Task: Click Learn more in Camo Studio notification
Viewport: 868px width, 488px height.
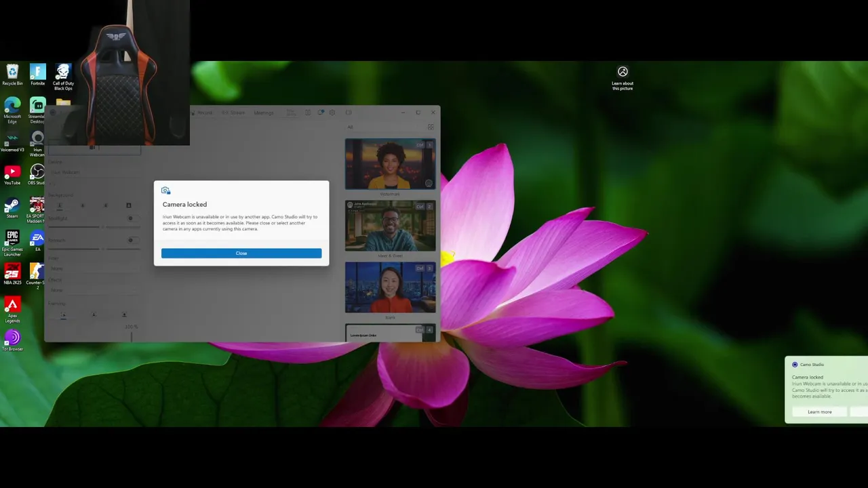Action: (x=819, y=412)
